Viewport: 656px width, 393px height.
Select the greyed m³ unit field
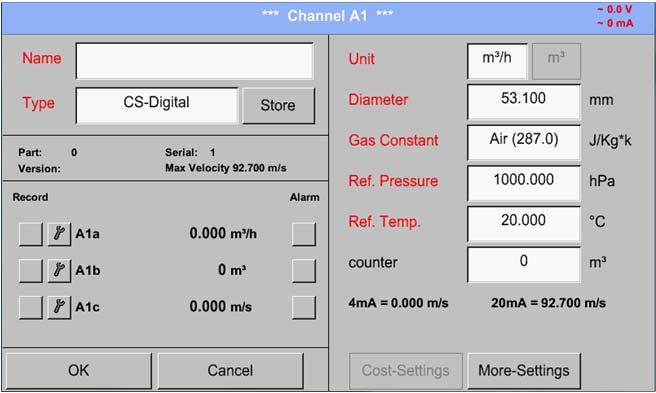pos(556,61)
